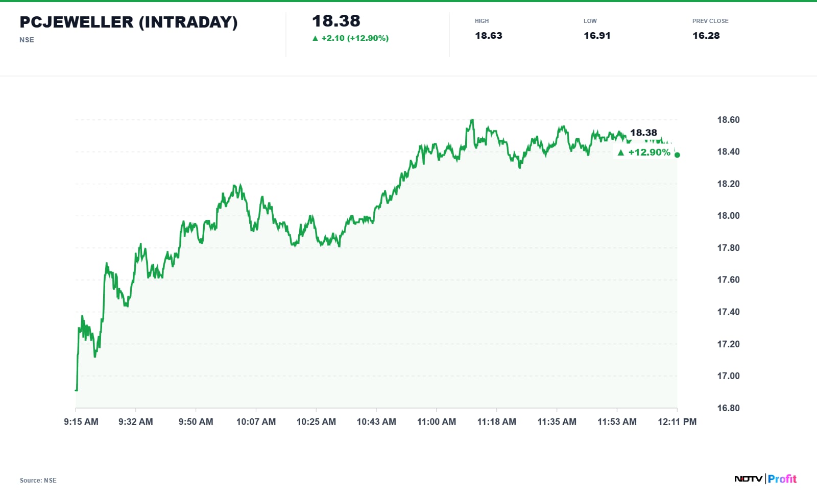Image resolution: width=817 pixels, height=504 pixels.
Task: Click the +2.10 (+12.90%) change text
Action: click(355, 38)
